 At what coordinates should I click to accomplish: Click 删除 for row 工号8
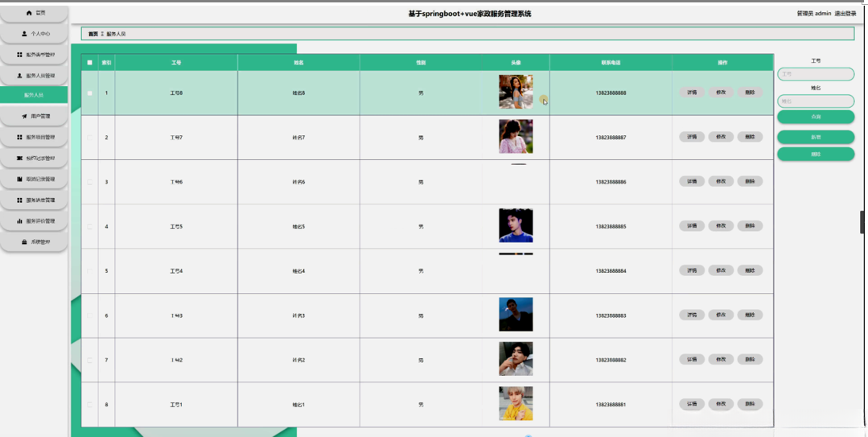click(x=750, y=93)
